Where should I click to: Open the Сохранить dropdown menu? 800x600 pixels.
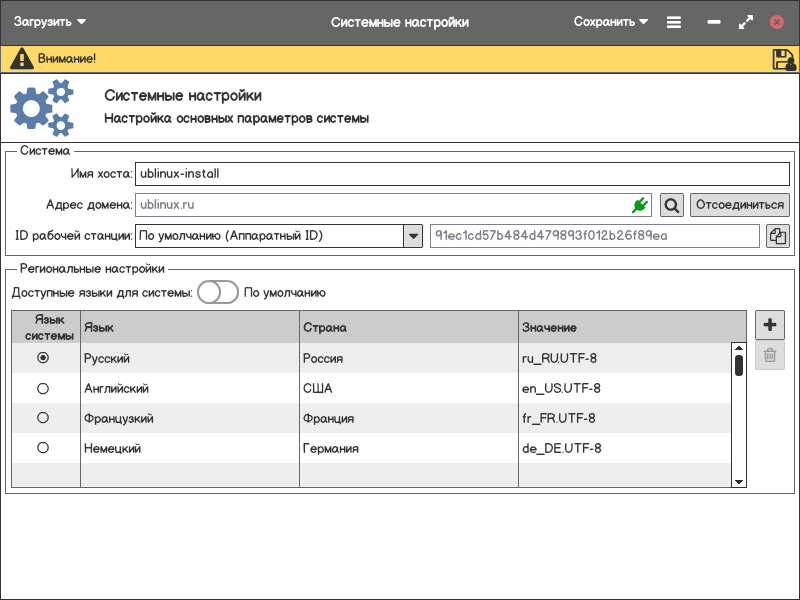611,22
